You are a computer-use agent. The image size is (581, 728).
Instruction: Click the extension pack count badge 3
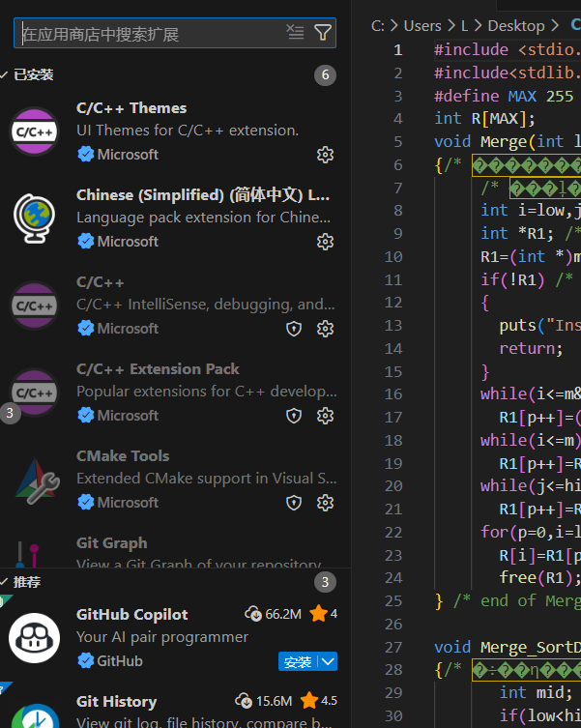click(10, 413)
